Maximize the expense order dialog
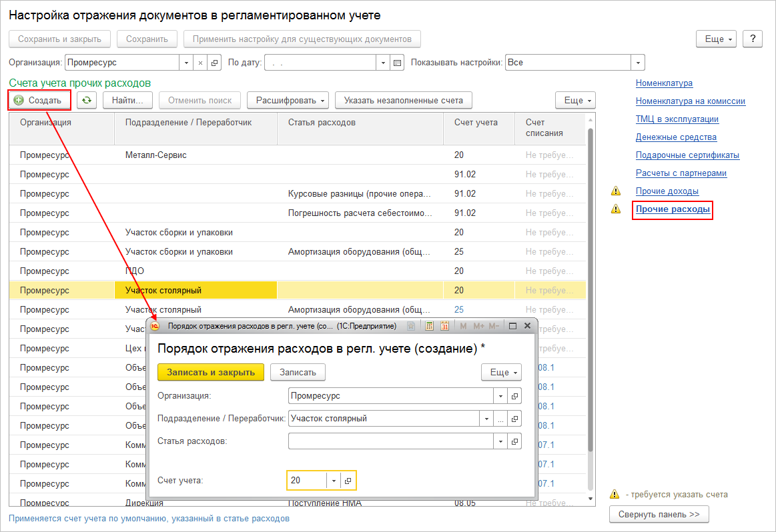This screenshot has height=532, width=776. pyautogui.click(x=512, y=326)
